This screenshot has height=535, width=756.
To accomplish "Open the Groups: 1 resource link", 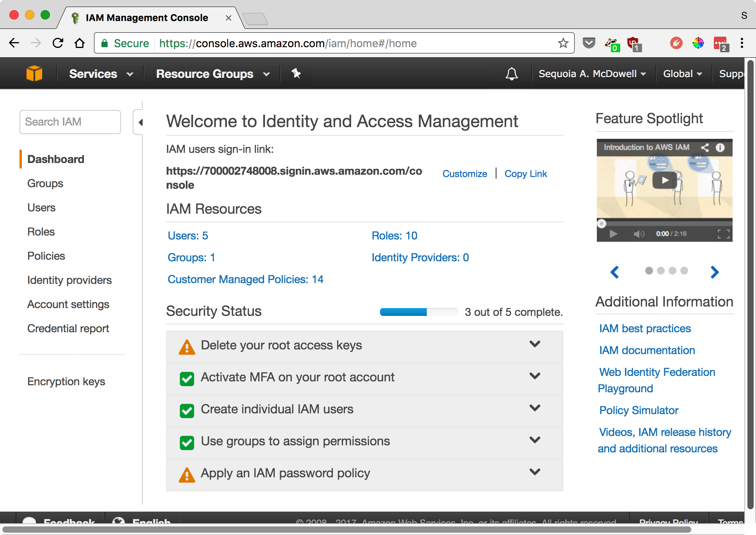I will (192, 257).
